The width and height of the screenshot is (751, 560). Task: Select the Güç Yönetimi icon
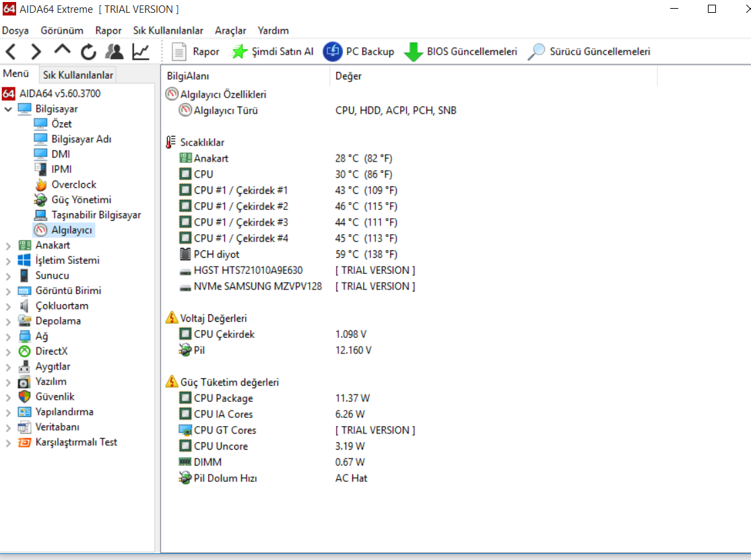[40, 200]
